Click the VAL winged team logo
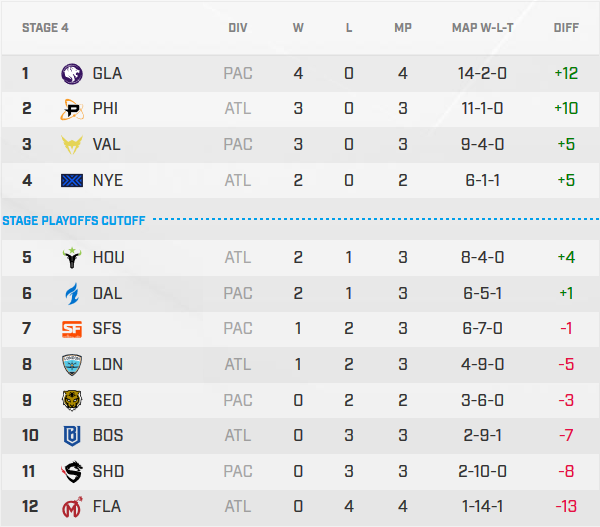 click(x=73, y=144)
